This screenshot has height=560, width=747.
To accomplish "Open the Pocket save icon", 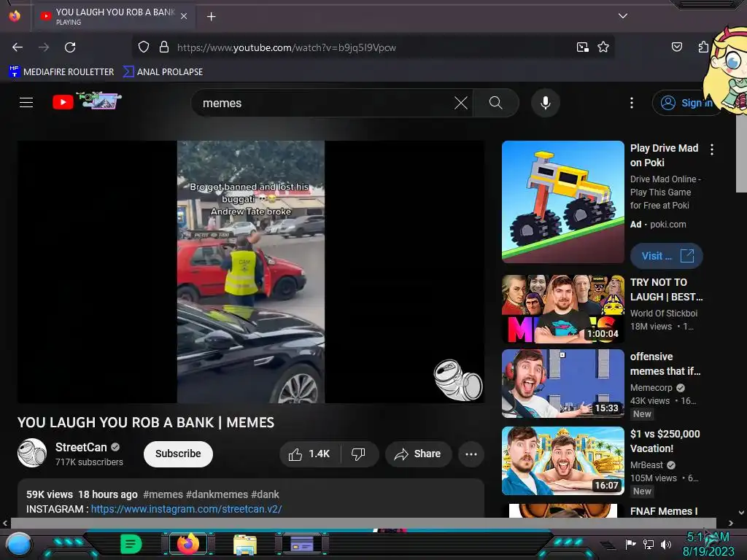I will pos(676,47).
